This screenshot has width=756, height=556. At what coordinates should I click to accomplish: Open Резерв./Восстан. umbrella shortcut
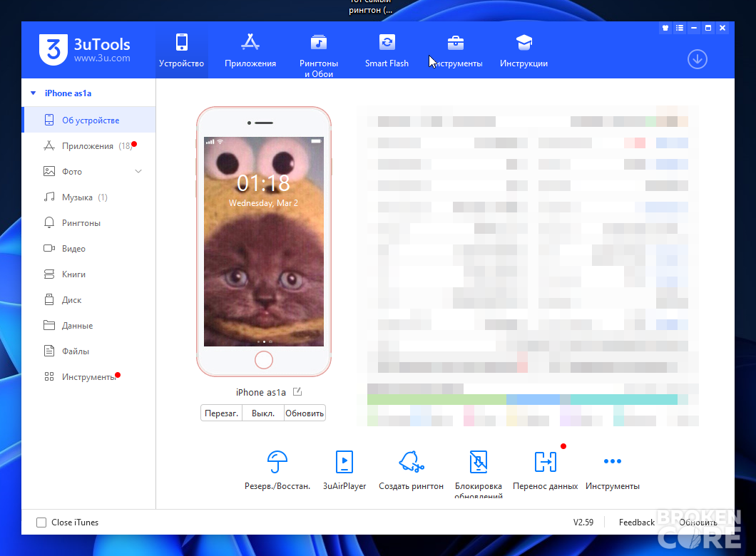277,470
